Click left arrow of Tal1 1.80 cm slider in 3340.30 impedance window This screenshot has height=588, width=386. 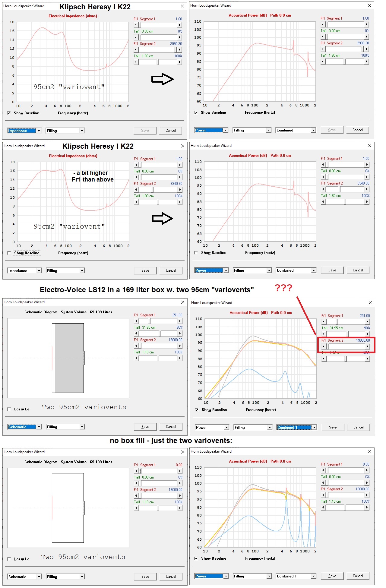(136, 202)
